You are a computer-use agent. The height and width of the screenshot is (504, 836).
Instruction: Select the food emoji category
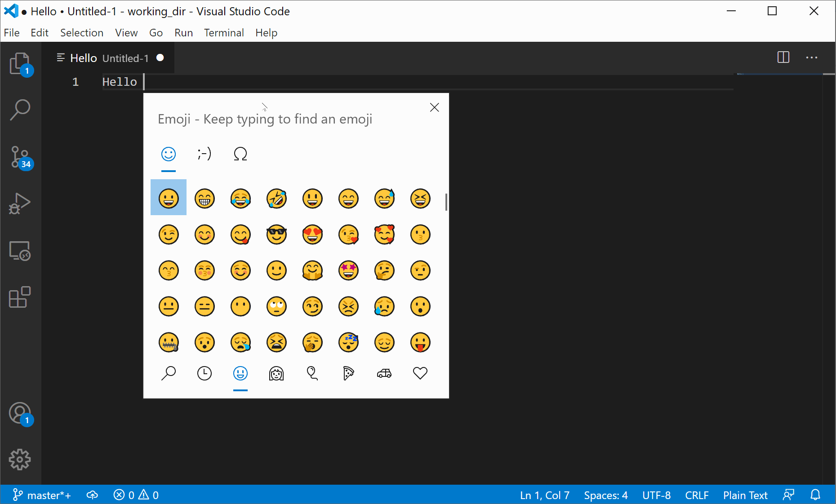348,373
